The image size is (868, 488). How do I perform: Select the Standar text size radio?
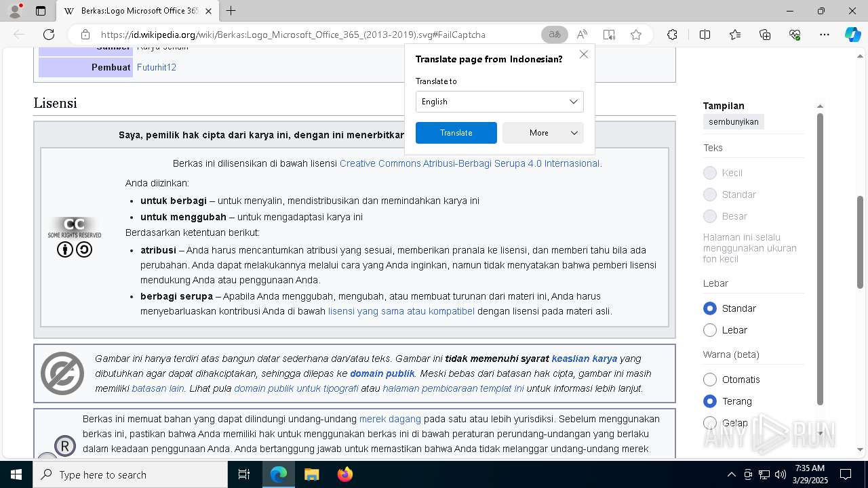[x=710, y=195]
